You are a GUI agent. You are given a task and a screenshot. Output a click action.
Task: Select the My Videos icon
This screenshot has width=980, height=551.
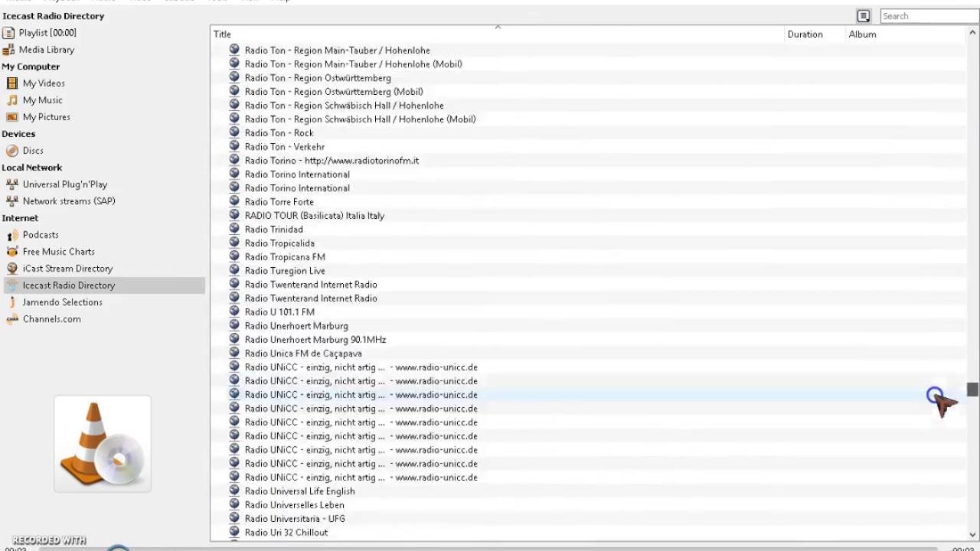pos(12,83)
